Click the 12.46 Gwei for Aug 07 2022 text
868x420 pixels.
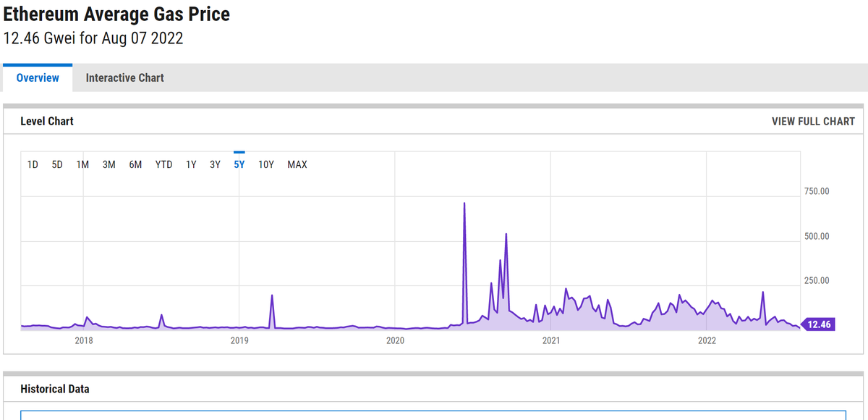pyautogui.click(x=93, y=38)
